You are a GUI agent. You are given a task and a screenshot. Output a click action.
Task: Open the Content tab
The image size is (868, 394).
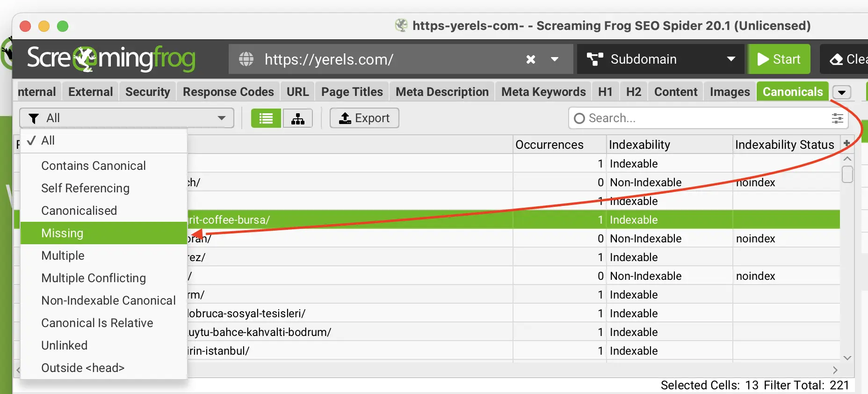676,92
